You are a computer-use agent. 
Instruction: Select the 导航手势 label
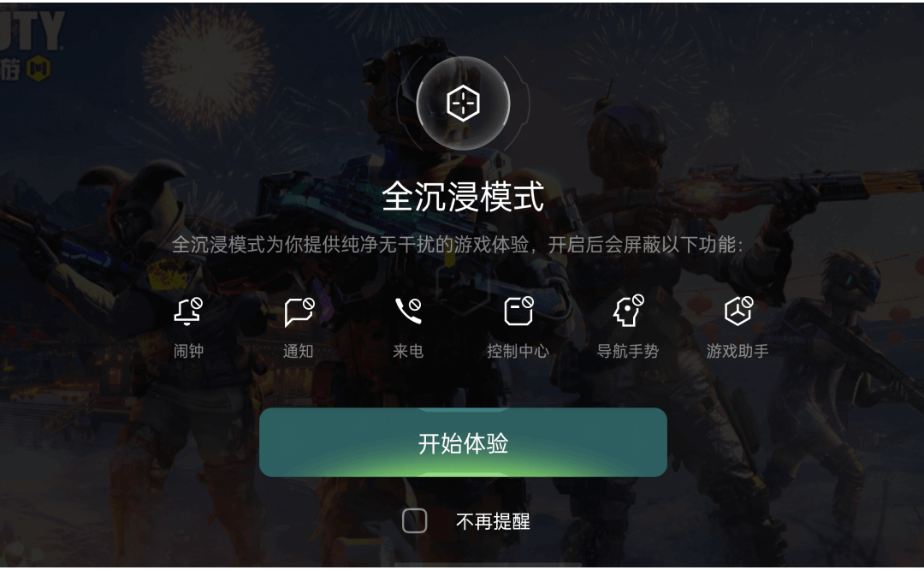tap(628, 351)
